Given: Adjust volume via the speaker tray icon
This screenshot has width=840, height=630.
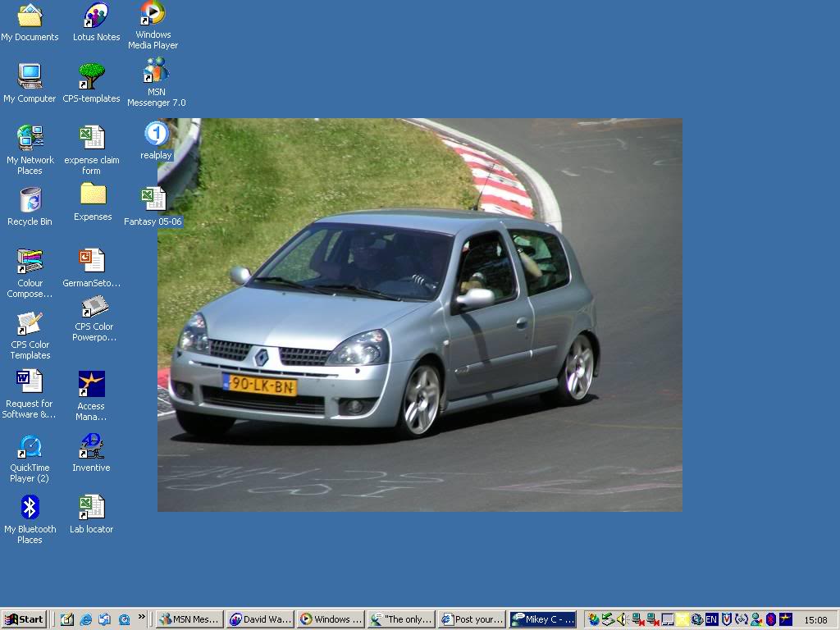Looking at the screenshot, I should coord(622,619).
